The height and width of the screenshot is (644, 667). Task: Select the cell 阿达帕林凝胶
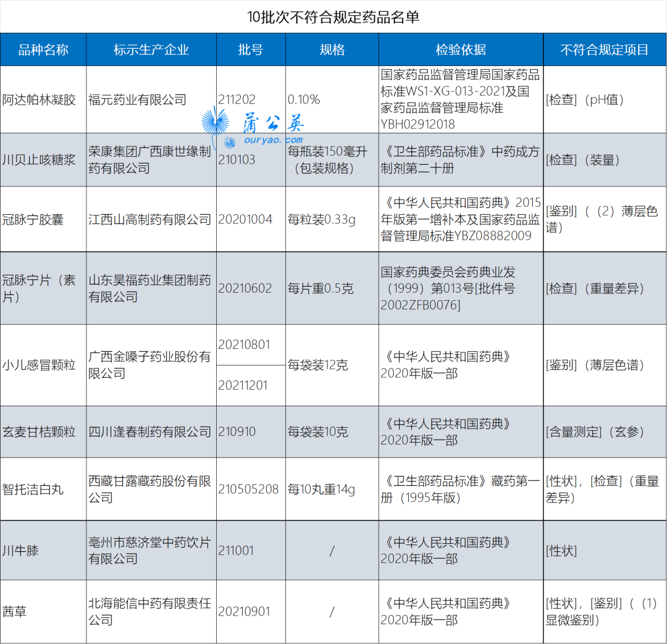(43, 99)
